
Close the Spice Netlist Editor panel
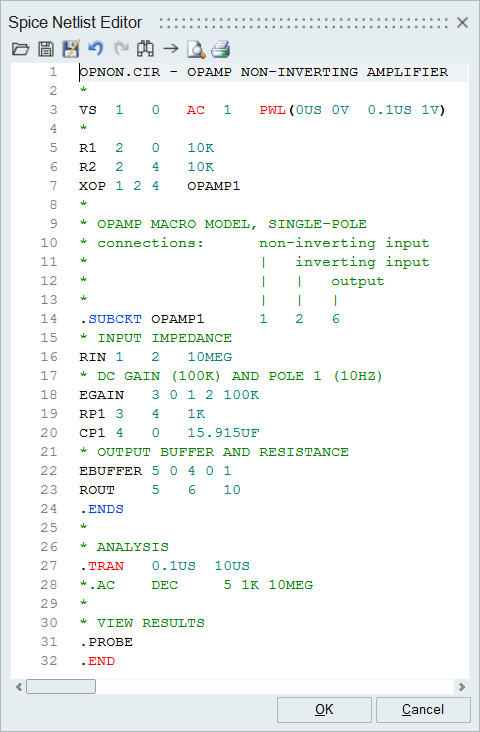(462, 22)
